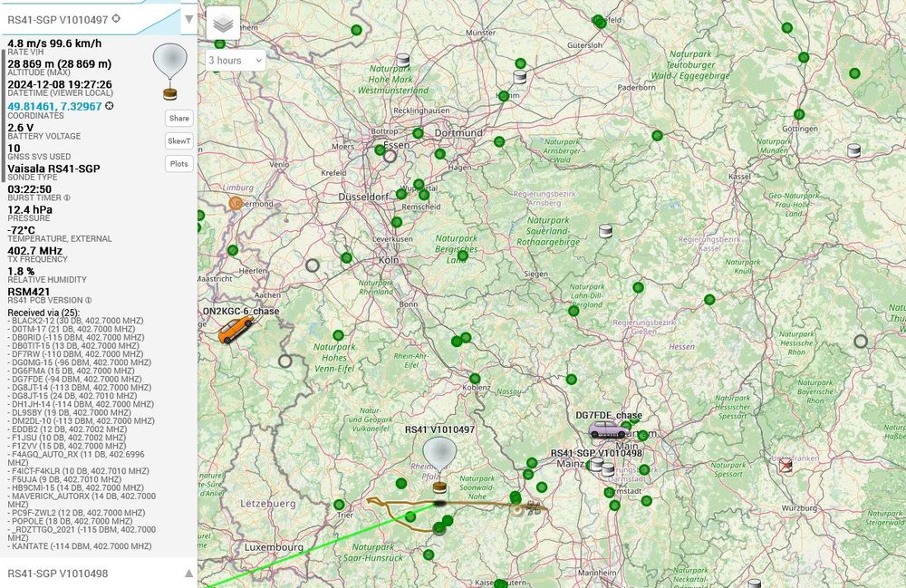
Task: Click the Vaisala RS41-SGP sonde type text
Action: [53, 169]
